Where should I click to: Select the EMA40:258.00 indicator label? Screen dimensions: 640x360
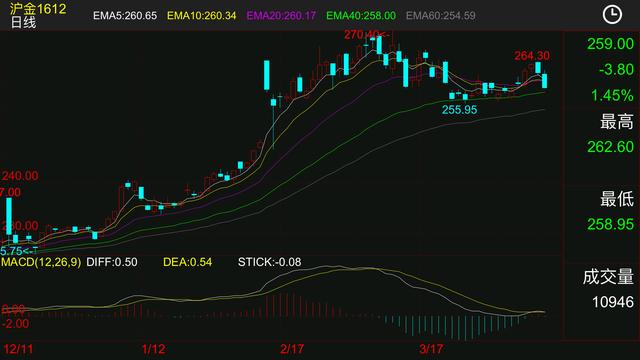tap(361, 16)
